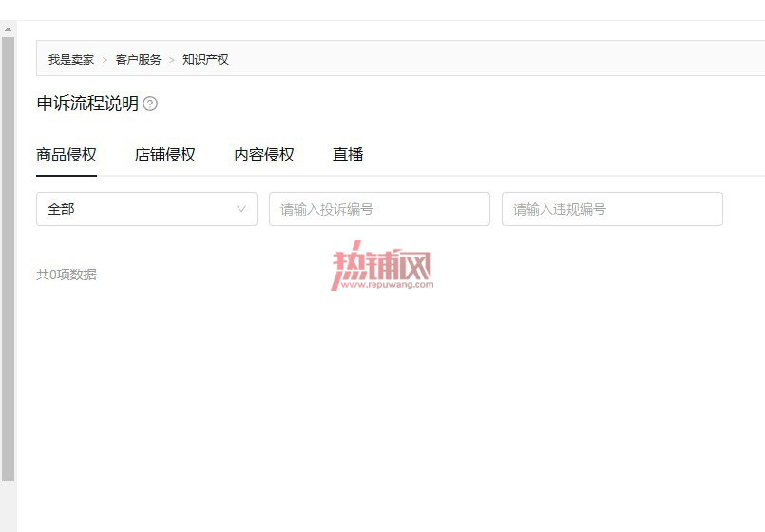
Task: Open the 我是卖家 breadcrumb link
Action: [71, 60]
